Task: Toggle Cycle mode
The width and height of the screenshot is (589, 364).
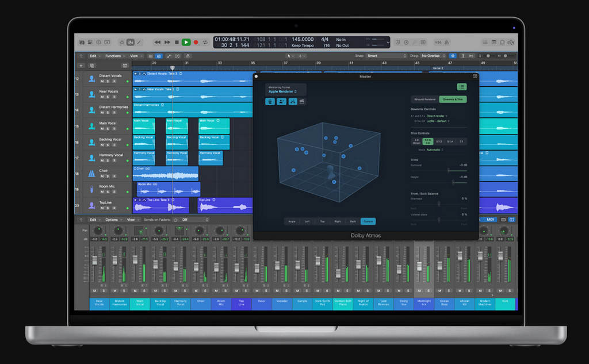Action: click(205, 43)
